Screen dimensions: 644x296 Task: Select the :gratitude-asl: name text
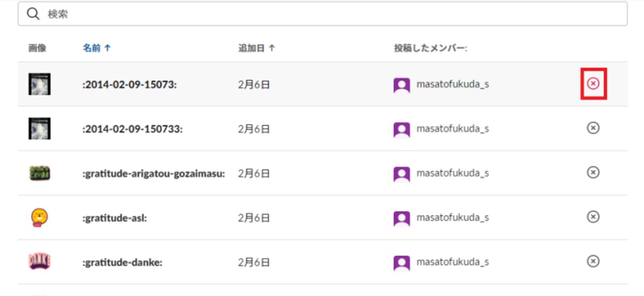pyautogui.click(x=115, y=218)
